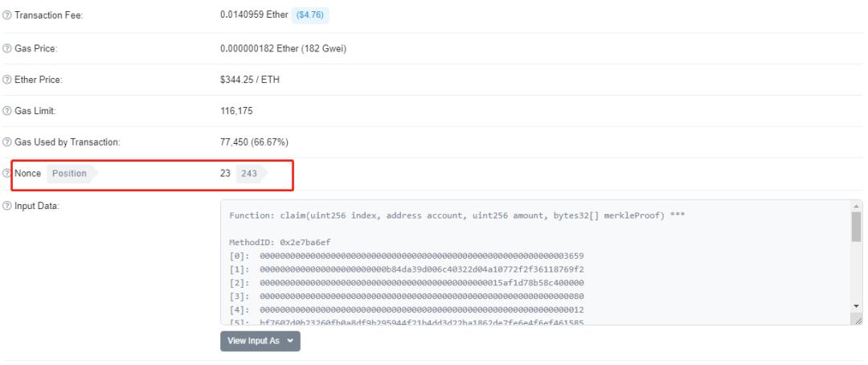Click help icon beside Input Data

click(x=6, y=206)
